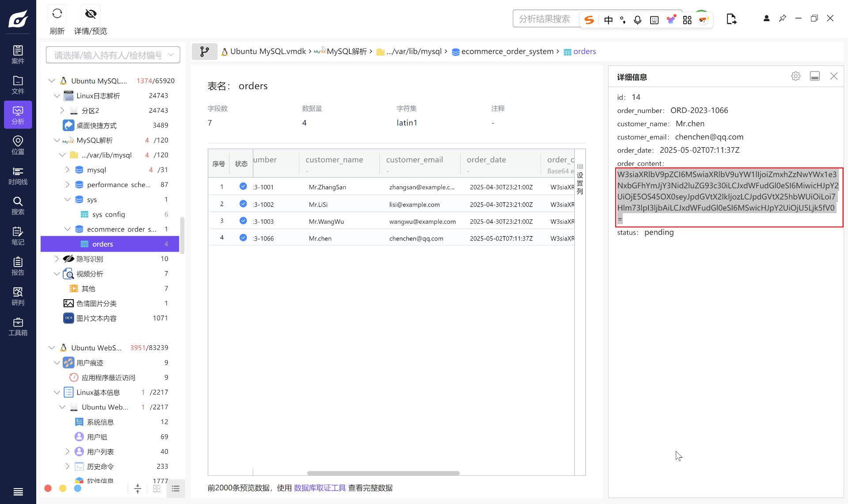
Task: Expand the mysql database tree node
Action: click(x=68, y=170)
